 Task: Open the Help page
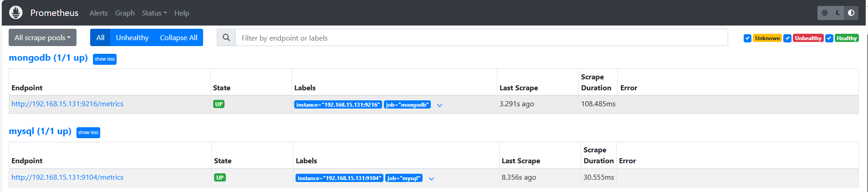pos(182,13)
